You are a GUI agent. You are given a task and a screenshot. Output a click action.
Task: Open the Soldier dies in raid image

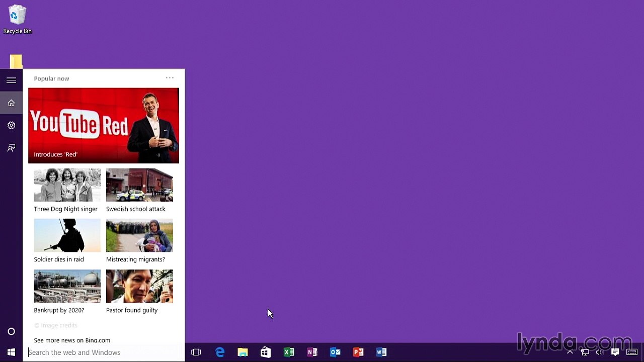[x=67, y=235]
